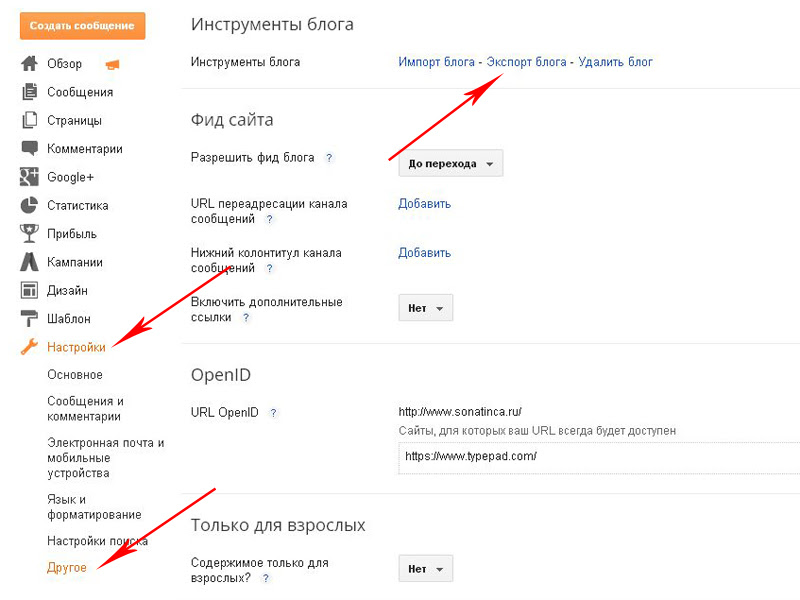This screenshot has width=800, height=600.
Task: Click the Комментарии speech bubble icon
Action: (x=30, y=148)
